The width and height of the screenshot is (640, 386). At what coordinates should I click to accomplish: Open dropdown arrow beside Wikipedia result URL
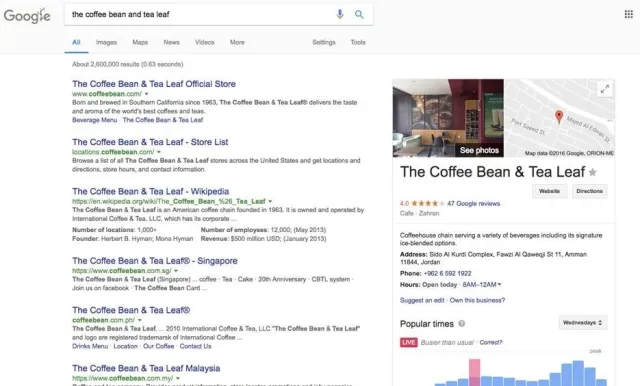(x=270, y=201)
